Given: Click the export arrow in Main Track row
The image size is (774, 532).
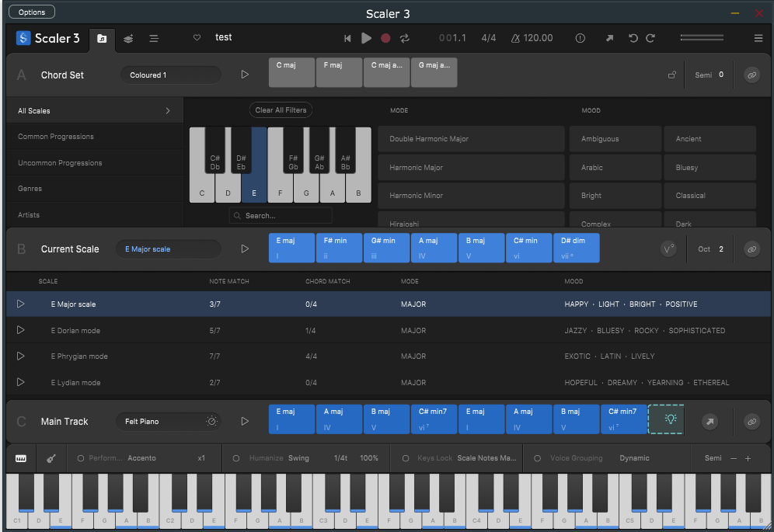Looking at the screenshot, I should [709, 422].
